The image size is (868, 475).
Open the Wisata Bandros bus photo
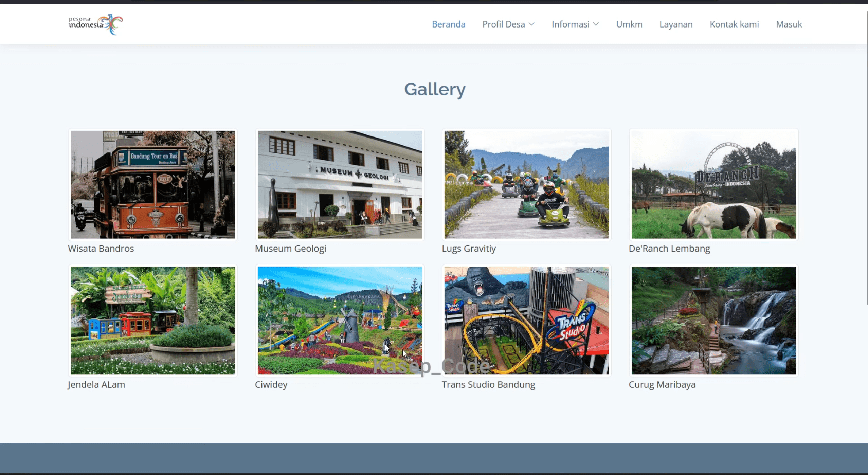click(x=153, y=184)
